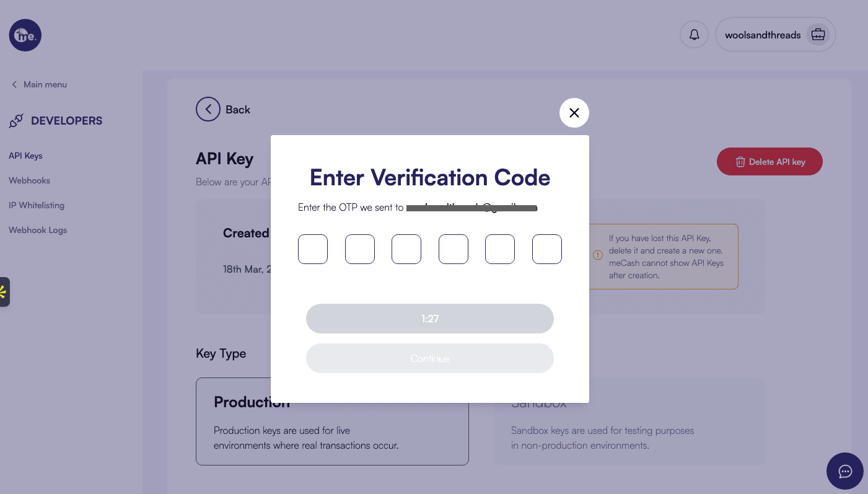This screenshot has width=868, height=494.
Task: Click the briefcase account icon
Action: point(818,35)
